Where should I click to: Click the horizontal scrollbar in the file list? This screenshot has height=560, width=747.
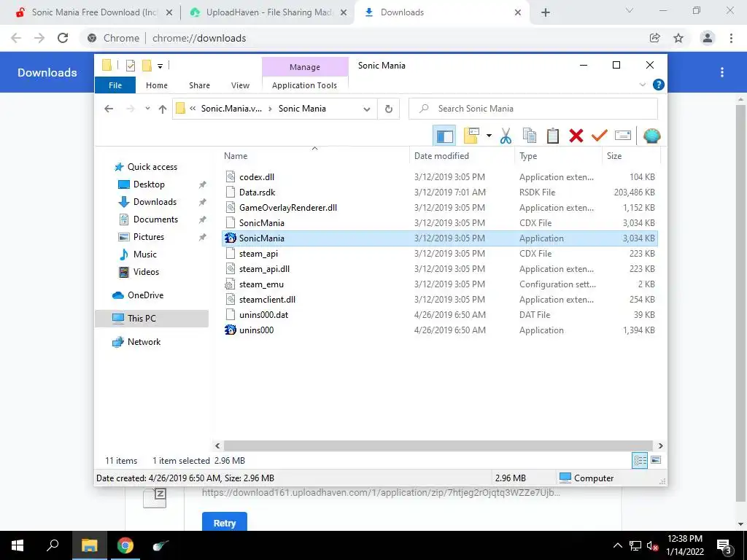click(x=438, y=446)
